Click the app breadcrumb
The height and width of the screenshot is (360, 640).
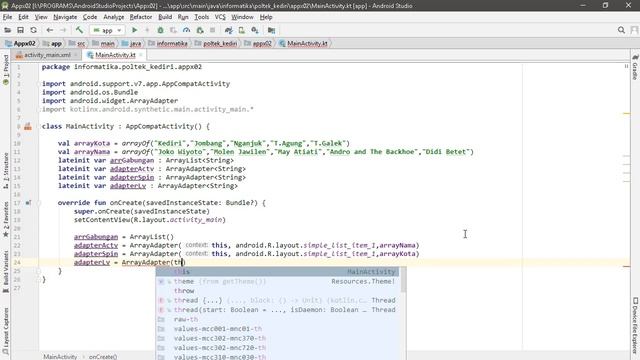(52, 43)
